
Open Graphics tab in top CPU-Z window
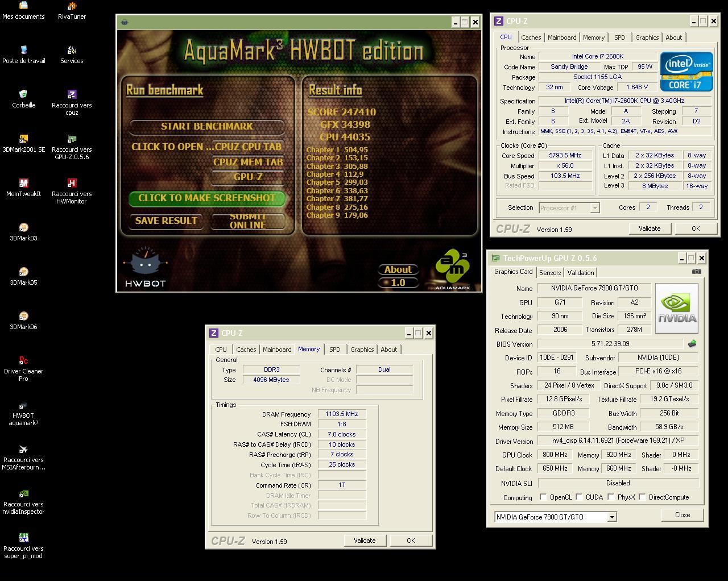pyautogui.click(x=647, y=38)
